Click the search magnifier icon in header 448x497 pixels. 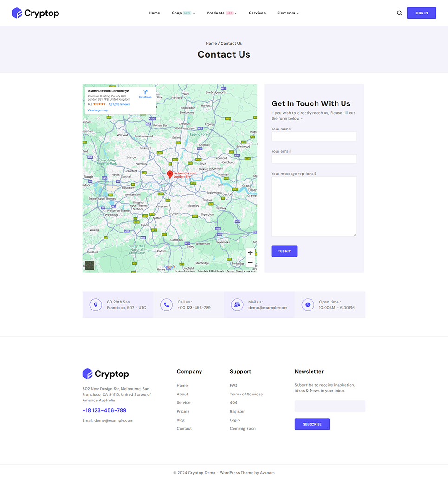click(x=399, y=13)
